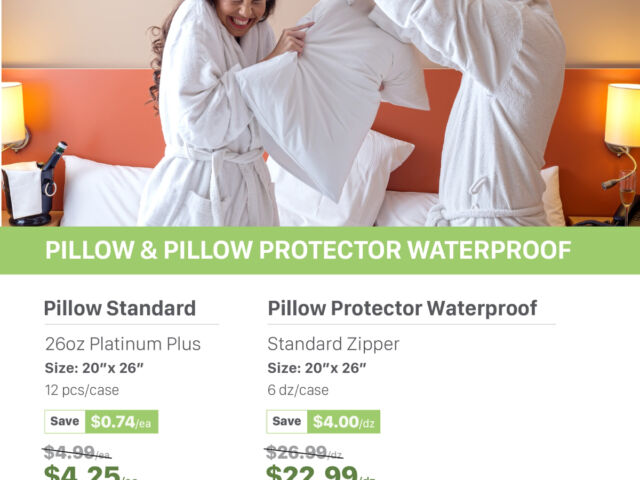Select the Save $0.74/ea badge
This screenshot has height=480, width=640.
click(101, 422)
